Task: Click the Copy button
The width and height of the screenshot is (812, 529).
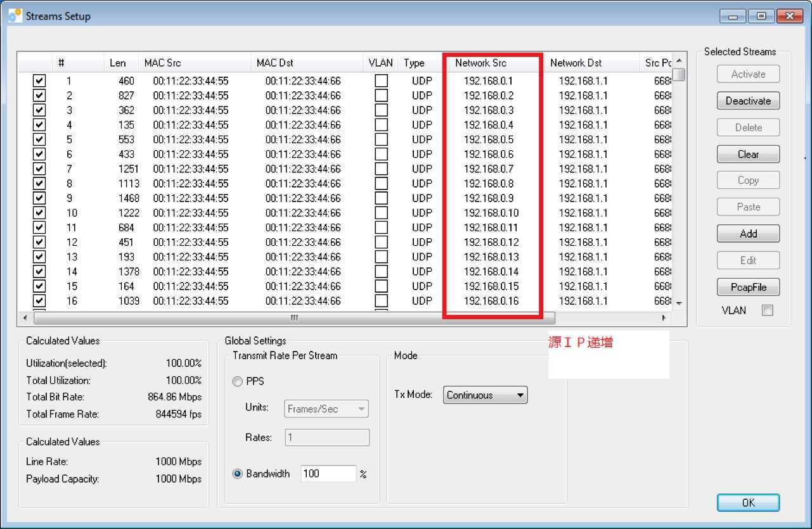Action: point(748,181)
